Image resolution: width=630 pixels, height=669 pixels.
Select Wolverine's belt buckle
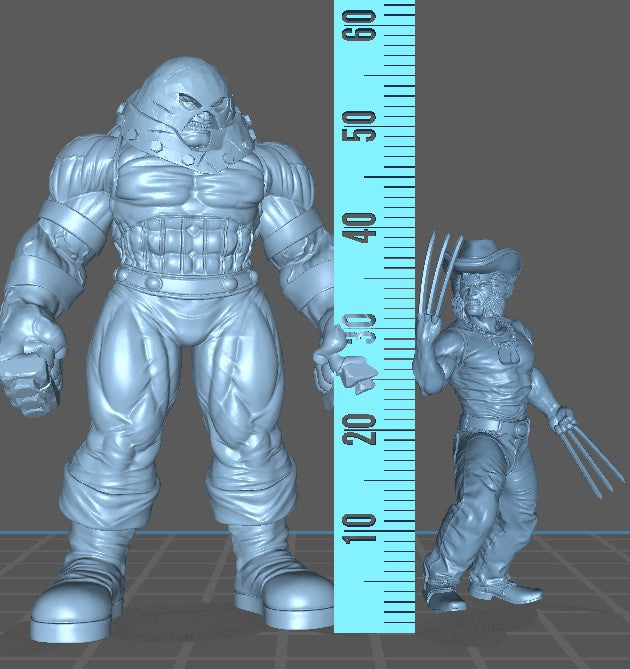[520, 429]
